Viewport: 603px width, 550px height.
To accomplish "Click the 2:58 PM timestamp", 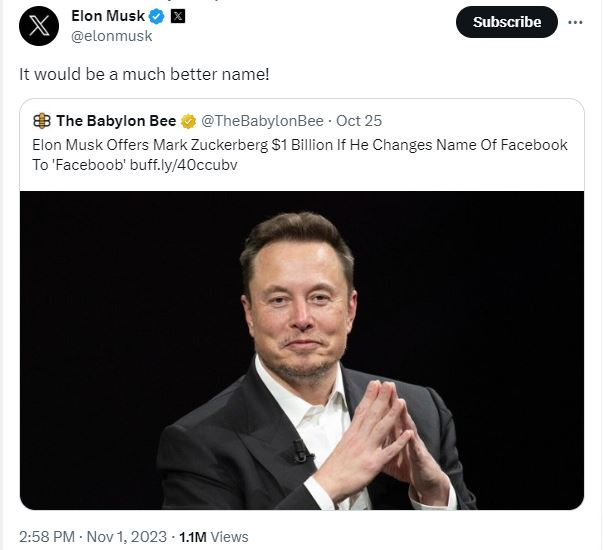I will click(46, 537).
